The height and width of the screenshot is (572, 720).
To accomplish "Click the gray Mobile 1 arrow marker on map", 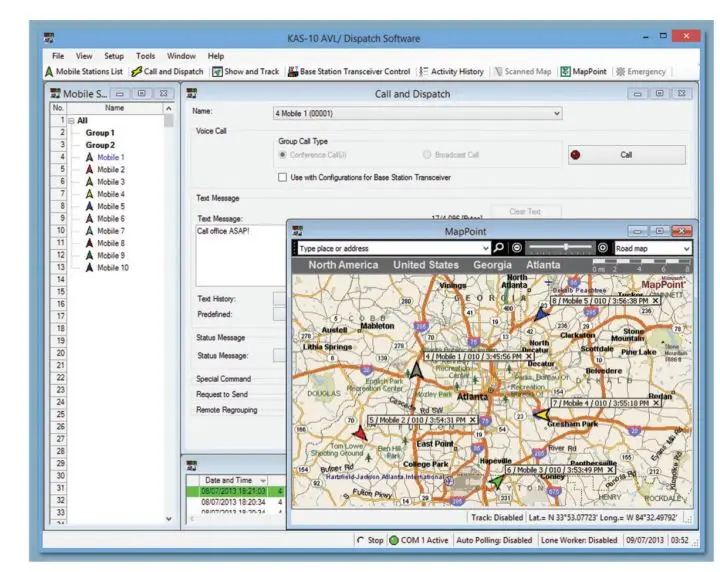I will (x=416, y=370).
